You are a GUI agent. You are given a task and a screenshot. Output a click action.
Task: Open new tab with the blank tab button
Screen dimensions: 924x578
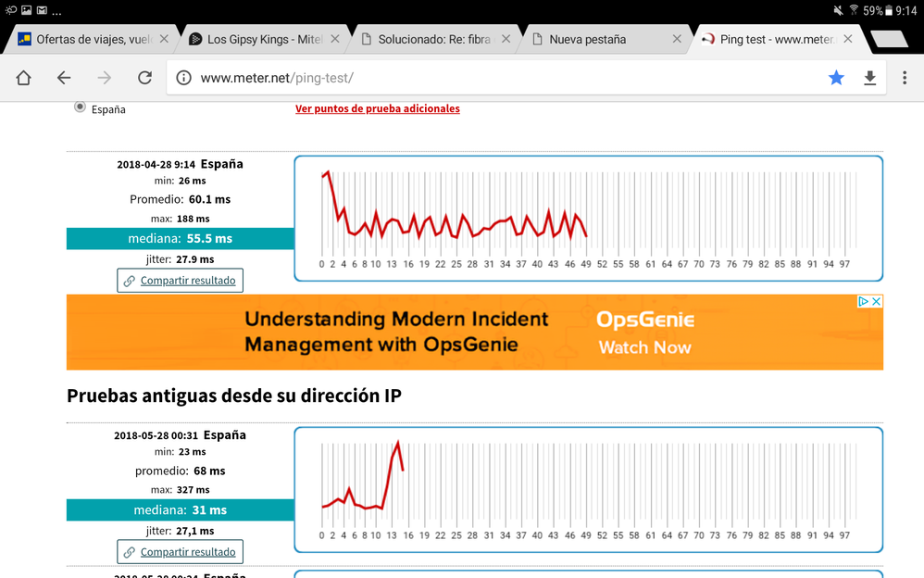[888, 39]
